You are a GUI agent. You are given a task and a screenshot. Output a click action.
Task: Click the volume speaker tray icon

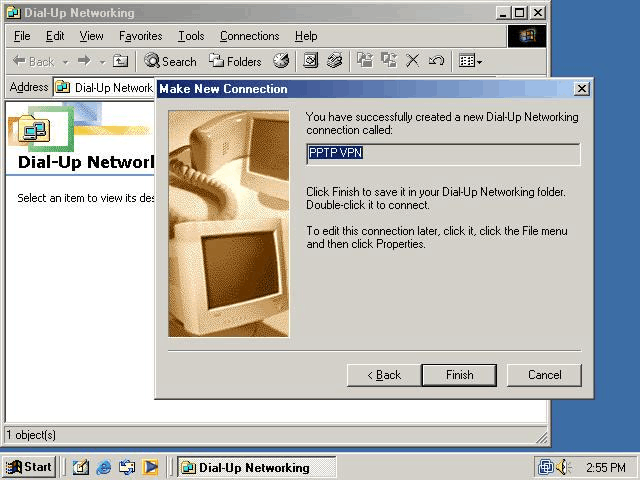point(564,467)
